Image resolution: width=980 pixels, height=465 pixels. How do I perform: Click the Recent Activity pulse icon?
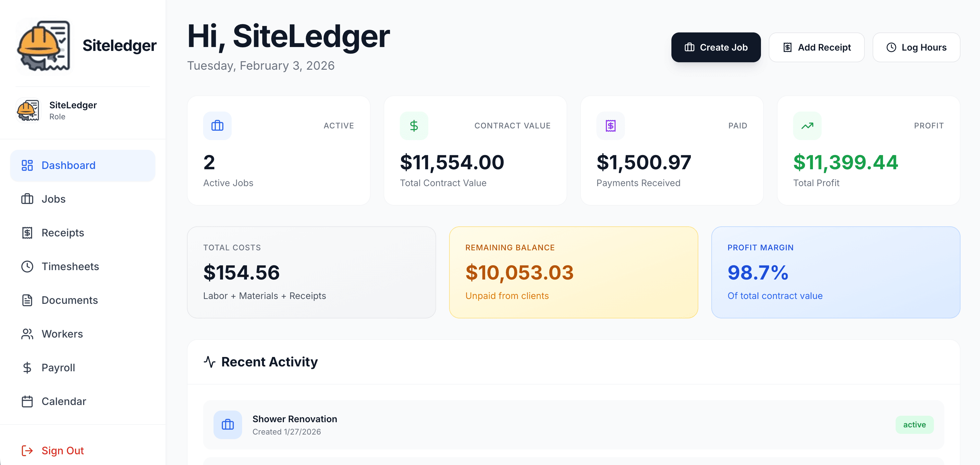210,362
